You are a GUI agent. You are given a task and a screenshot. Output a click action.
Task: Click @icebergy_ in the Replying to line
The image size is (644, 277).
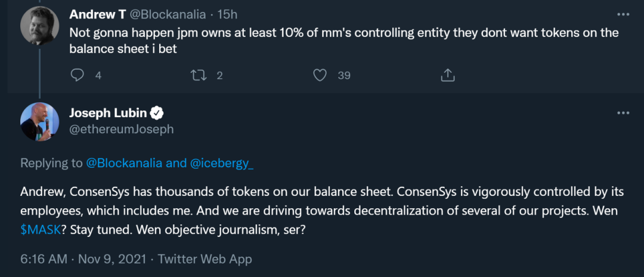click(222, 163)
